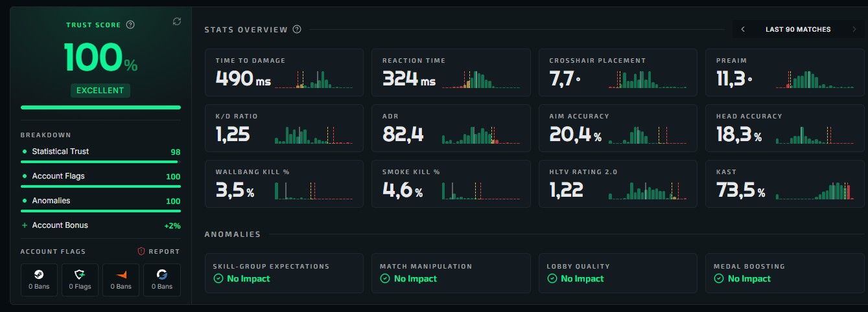
Task: Click the Statistical Trust progress bar
Action: pyautogui.click(x=100, y=162)
